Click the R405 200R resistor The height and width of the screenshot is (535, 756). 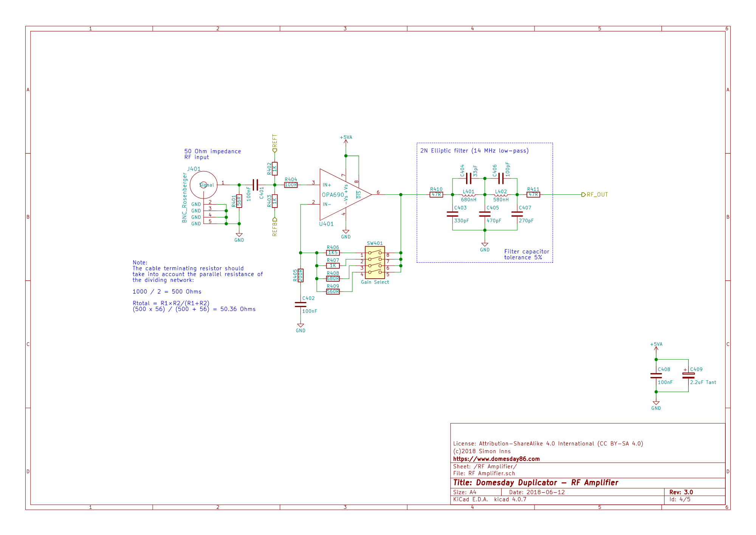point(301,275)
